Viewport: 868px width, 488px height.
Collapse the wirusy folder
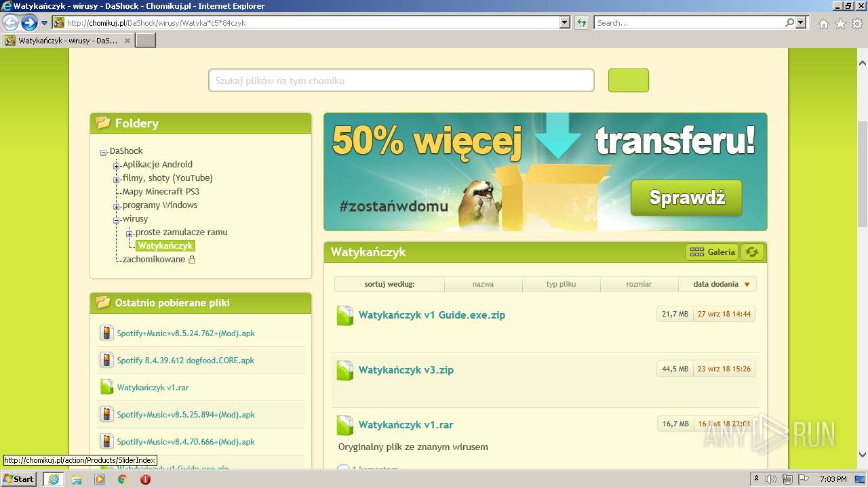[117, 220]
